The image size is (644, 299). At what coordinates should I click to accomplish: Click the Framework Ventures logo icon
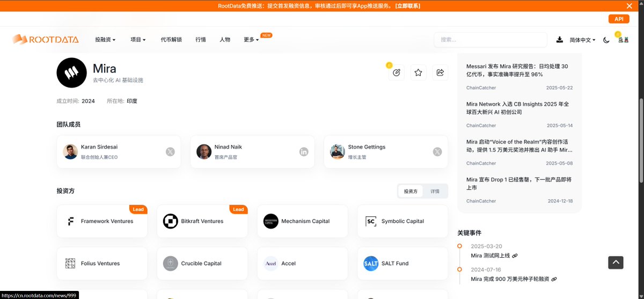pos(70,221)
